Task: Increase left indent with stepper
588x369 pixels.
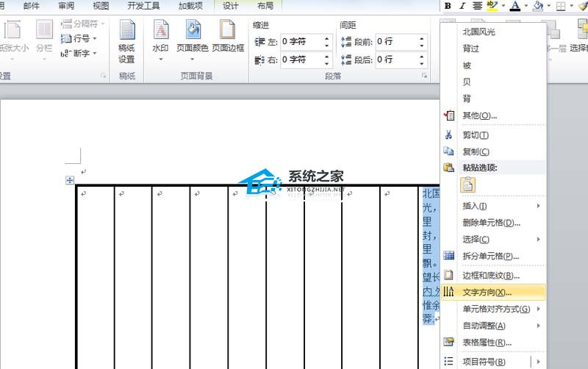Action: (327, 38)
